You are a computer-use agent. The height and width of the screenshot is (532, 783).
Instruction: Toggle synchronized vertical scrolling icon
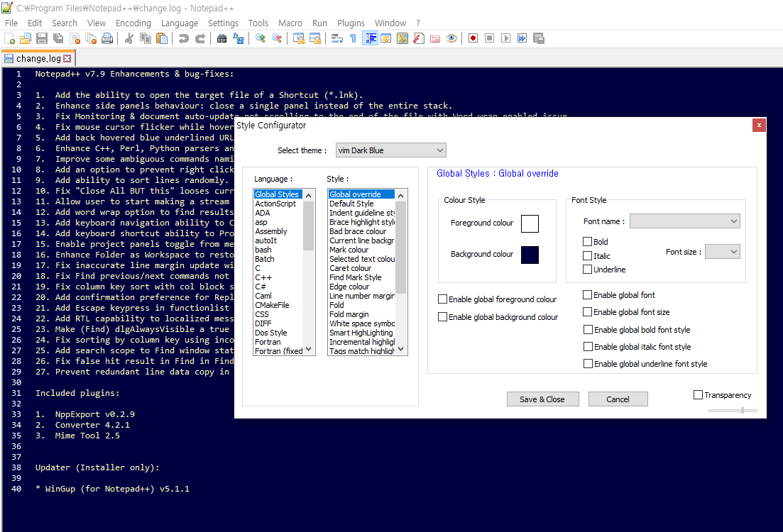299,38
